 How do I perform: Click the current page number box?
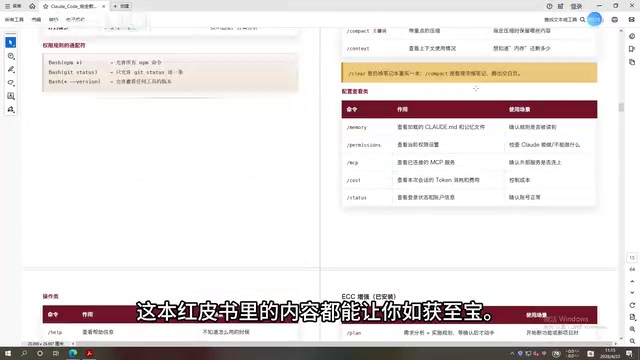632,258
